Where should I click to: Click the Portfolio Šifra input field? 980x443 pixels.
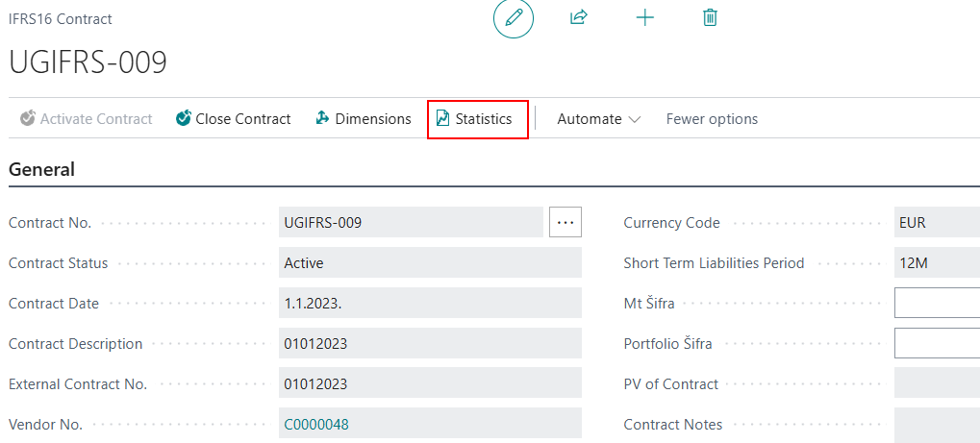(937, 344)
